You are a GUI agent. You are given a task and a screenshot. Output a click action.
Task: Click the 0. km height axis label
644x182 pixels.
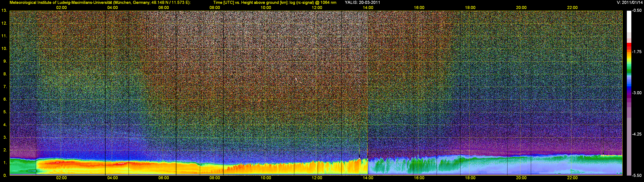(x=5, y=175)
